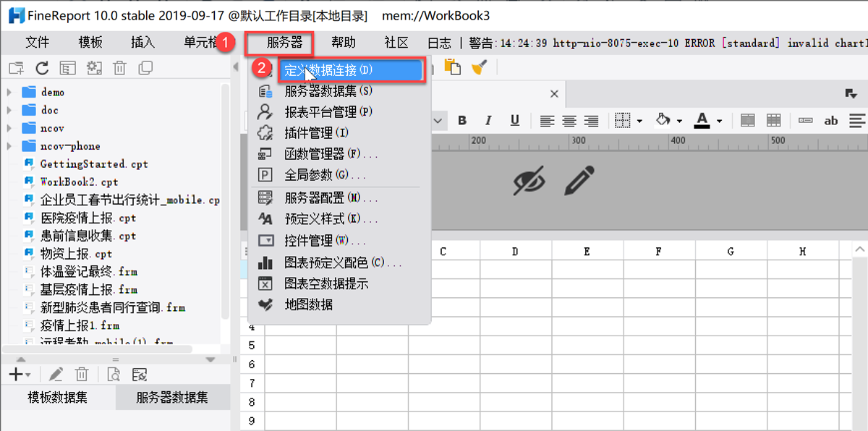Click the unmerge cells icon
Screen dimensions: 868x431
(774, 121)
